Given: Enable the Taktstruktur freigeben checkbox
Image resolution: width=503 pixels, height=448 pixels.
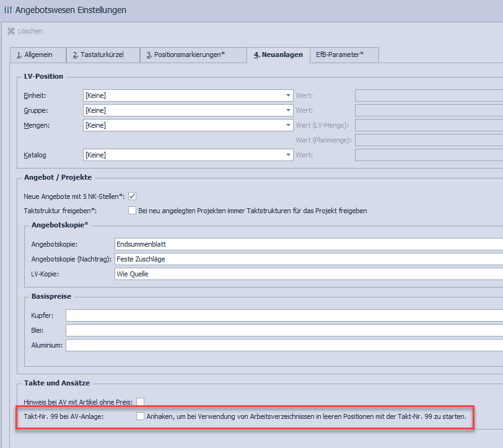Looking at the screenshot, I should [x=132, y=211].
